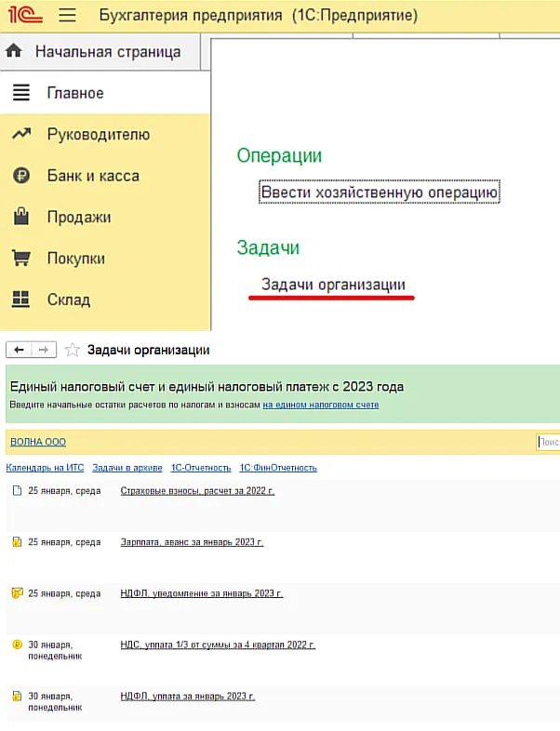
Task: Open the Руководителю section
Action: 98,134
